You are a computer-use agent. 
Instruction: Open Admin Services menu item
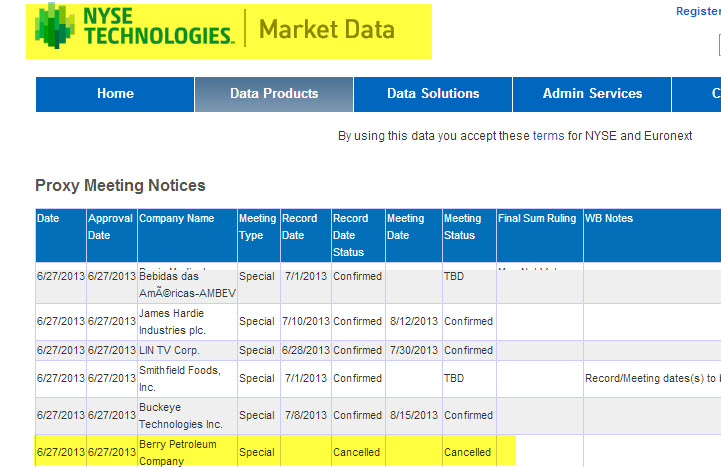pos(592,94)
